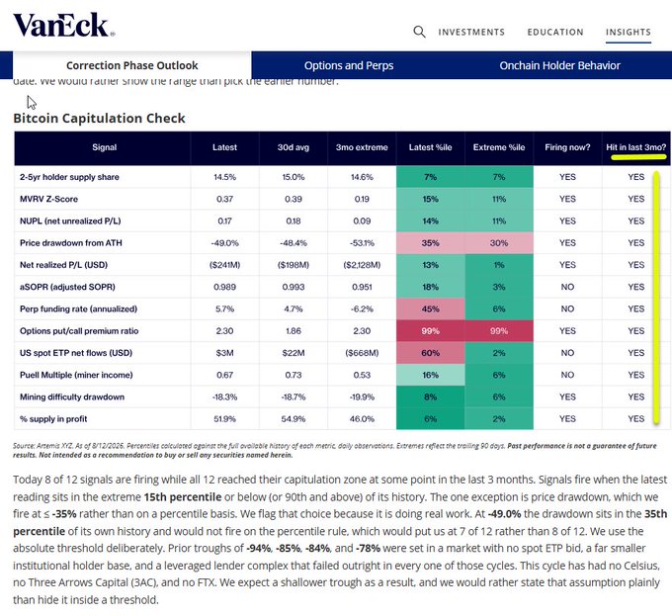Click NO in the Puell Multiple firing cell

coord(567,375)
